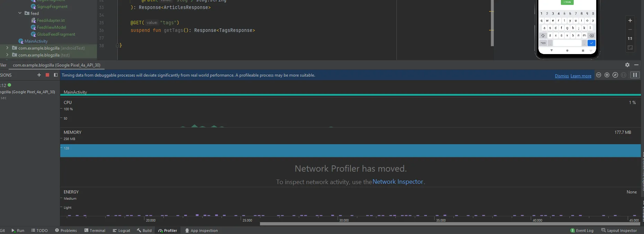
Task: Zoom in emulator with plus button
Action: [x=630, y=20]
